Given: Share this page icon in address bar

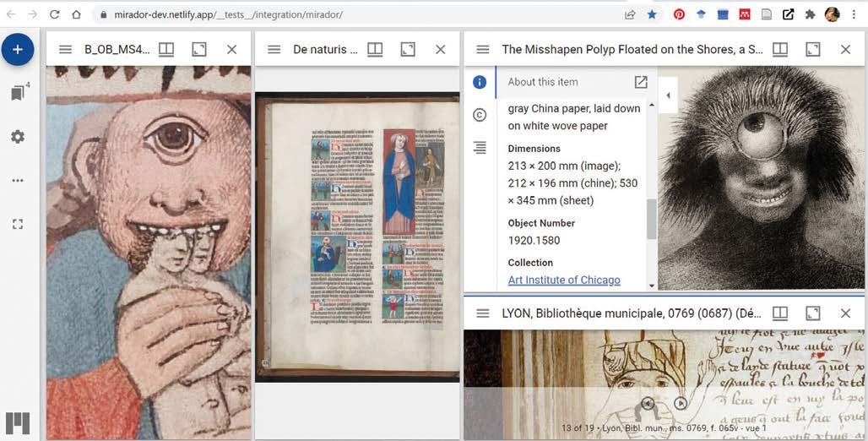Looking at the screenshot, I should (x=629, y=15).
